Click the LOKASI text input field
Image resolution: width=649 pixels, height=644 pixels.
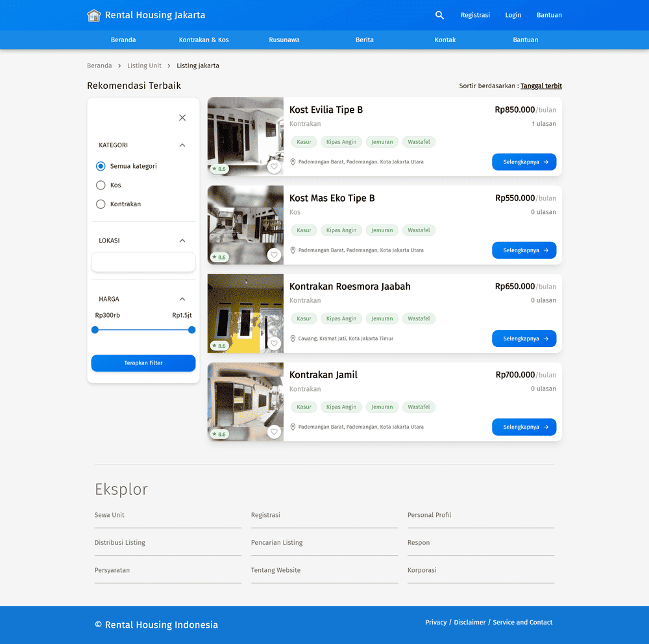[x=143, y=263]
